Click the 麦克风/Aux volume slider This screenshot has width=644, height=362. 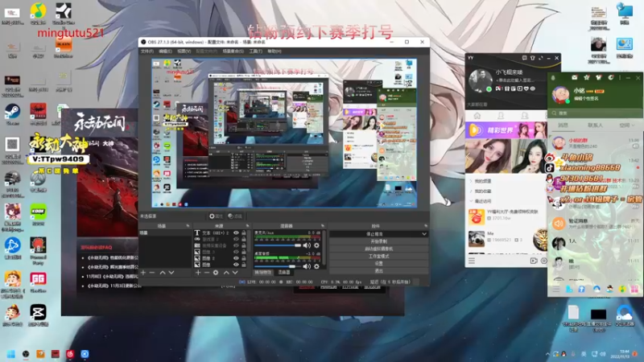click(x=278, y=245)
